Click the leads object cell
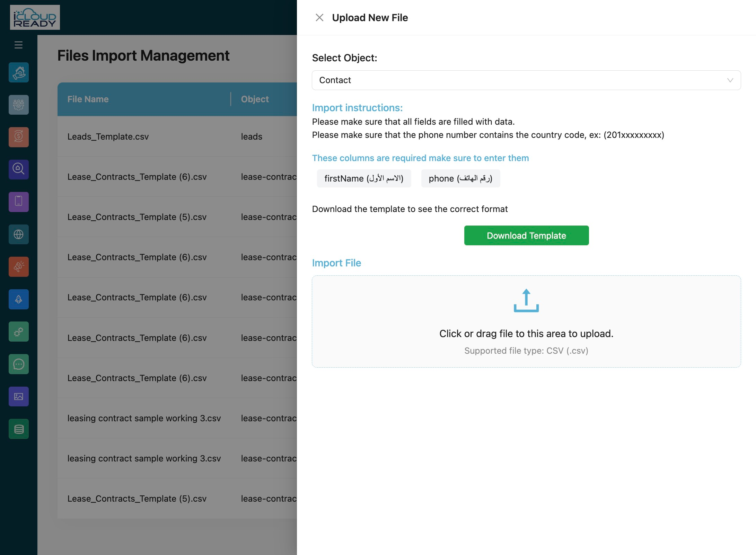756x555 pixels. click(x=252, y=136)
